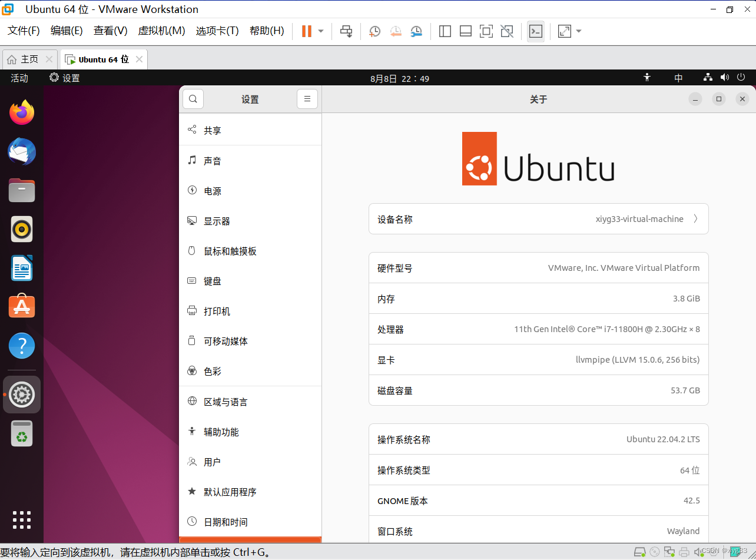This screenshot has height=560, width=756.
Task: Open the snapshot manager wrench icon
Action: point(416,31)
